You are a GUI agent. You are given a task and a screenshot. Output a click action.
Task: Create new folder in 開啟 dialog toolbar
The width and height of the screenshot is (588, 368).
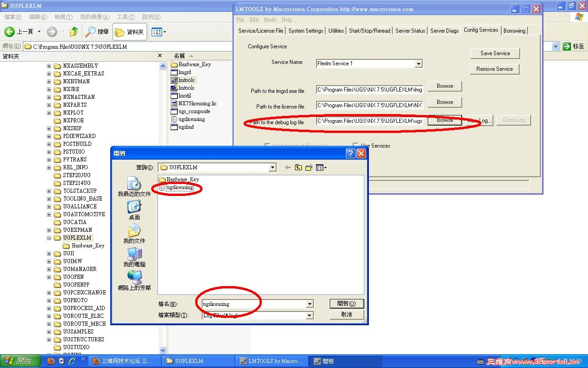[x=309, y=167]
